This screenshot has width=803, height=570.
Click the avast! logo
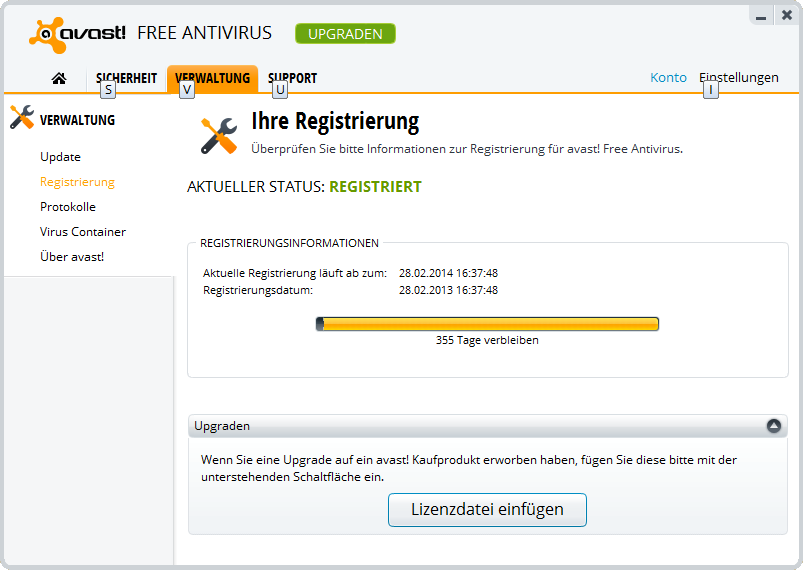click(77, 35)
